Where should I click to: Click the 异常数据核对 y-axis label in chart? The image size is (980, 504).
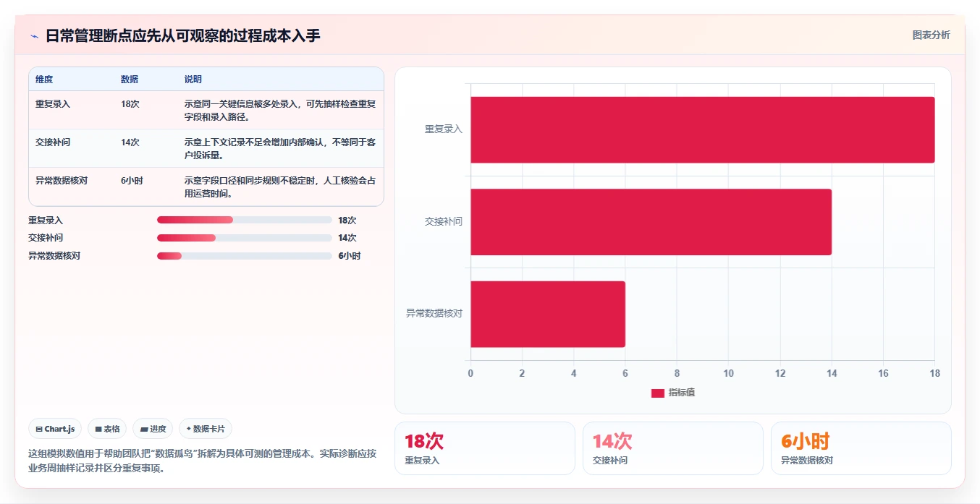click(434, 314)
